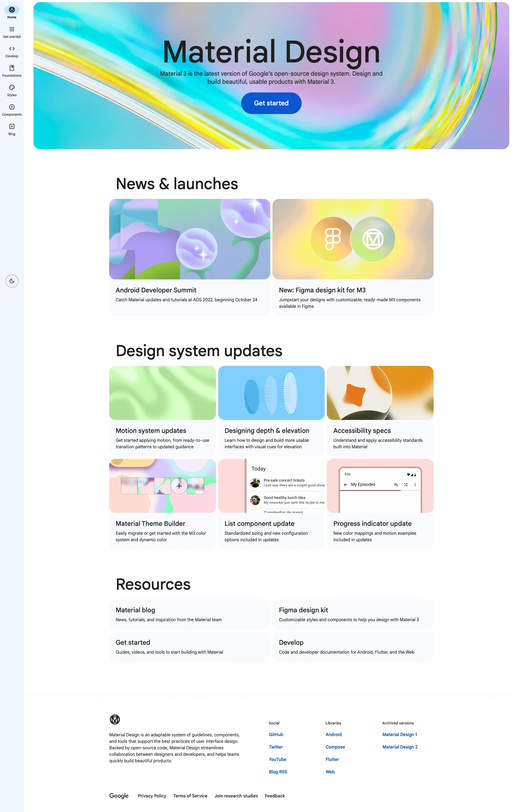Open the Flutter library link
The width and height of the screenshot is (519, 812).
[332, 759]
